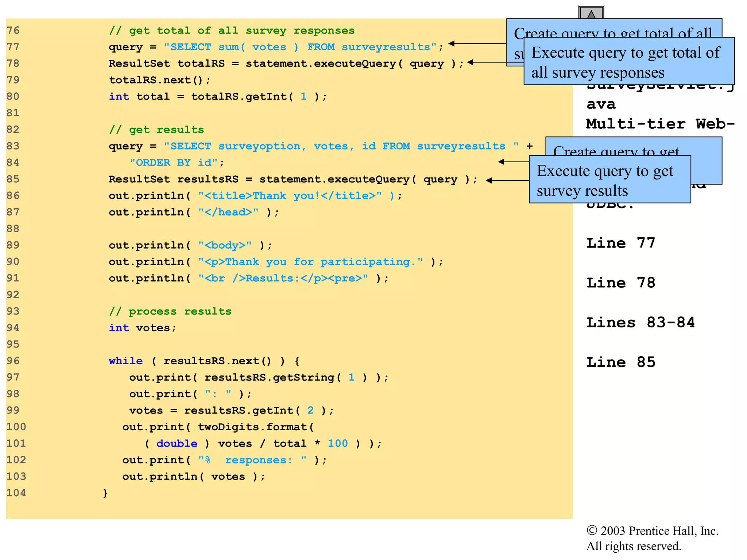Click the "<br />Results:</p><pre>" string
747x560 pixels.
[x=283, y=278]
